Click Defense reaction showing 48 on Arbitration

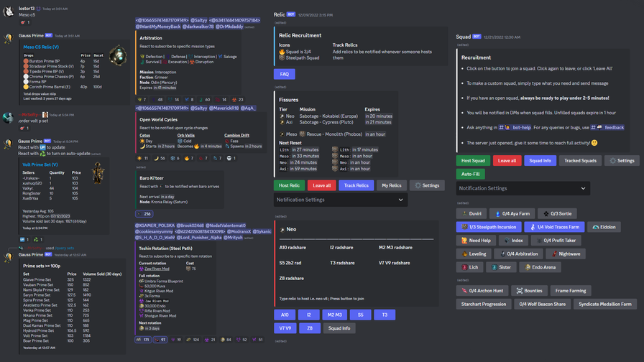157,99
